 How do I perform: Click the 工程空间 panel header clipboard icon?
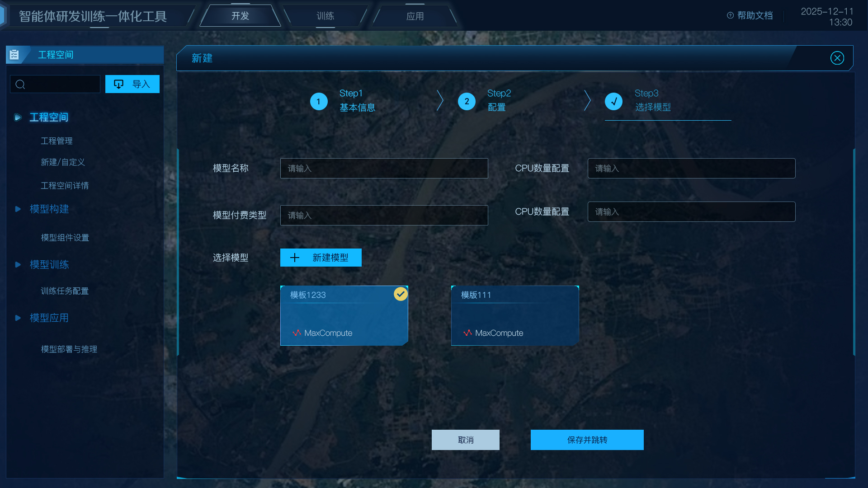pyautogui.click(x=14, y=55)
